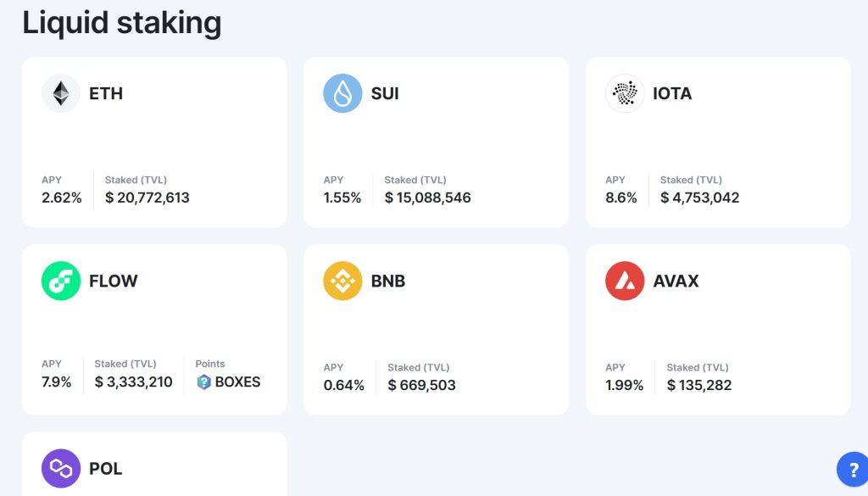
Task: Click the BOXES points cube icon
Action: [x=203, y=382]
